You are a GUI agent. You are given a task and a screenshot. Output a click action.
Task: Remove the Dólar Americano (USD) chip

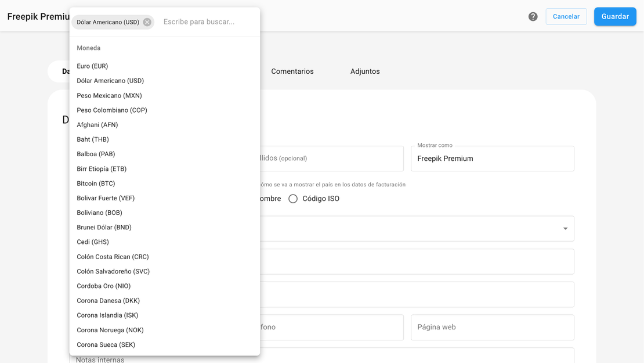click(x=147, y=22)
